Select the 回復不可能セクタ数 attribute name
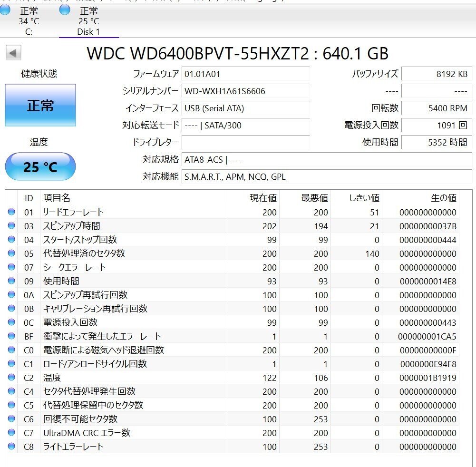The width and height of the screenshot is (476, 467). (x=80, y=418)
